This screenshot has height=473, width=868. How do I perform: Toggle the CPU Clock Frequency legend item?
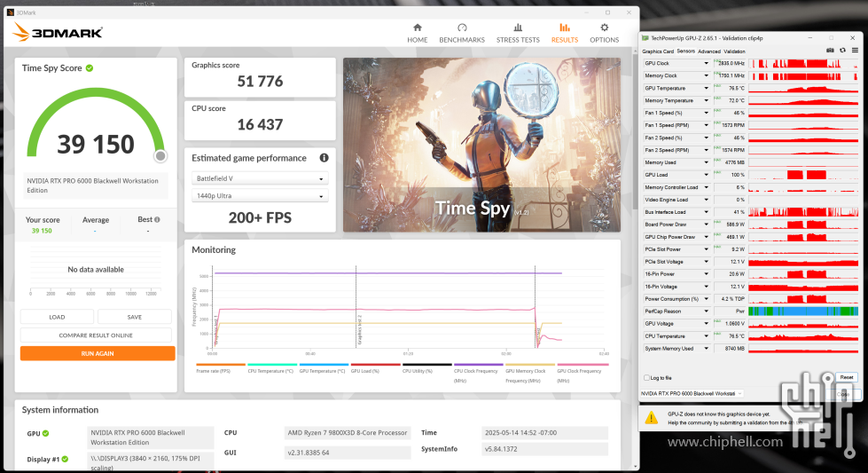tap(478, 373)
